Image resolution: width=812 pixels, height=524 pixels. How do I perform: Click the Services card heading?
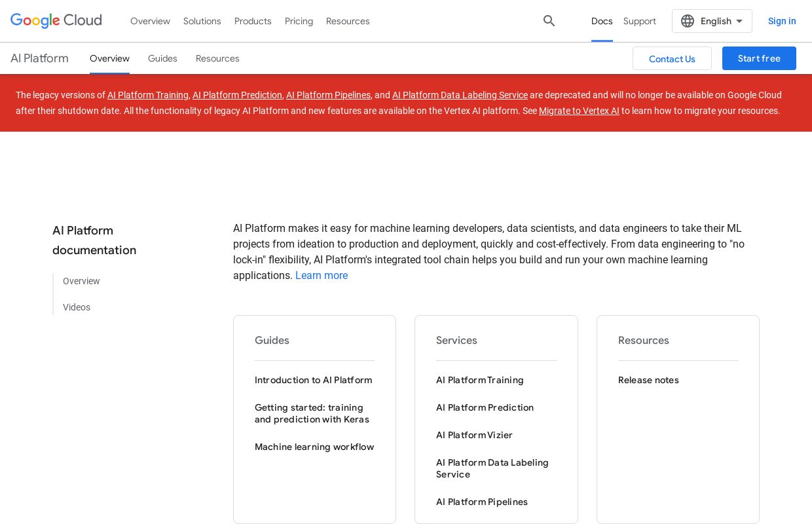pyautogui.click(x=456, y=341)
